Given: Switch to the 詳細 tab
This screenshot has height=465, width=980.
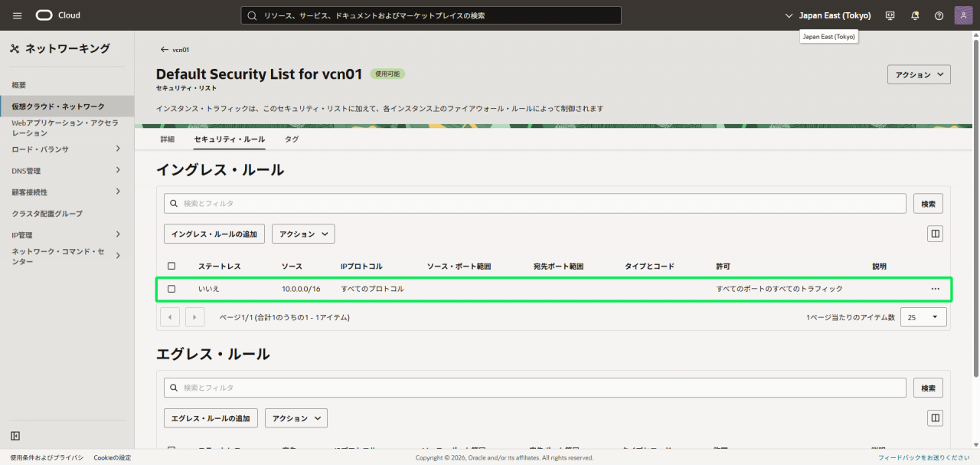Looking at the screenshot, I should click(x=167, y=139).
